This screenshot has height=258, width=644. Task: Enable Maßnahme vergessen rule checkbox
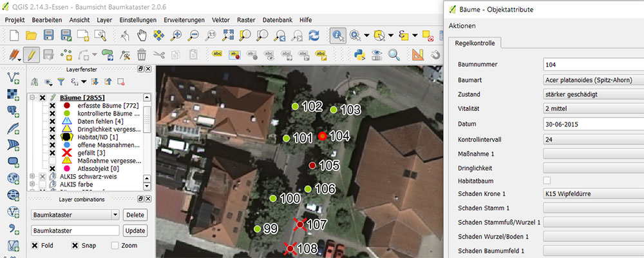pos(52,161)
